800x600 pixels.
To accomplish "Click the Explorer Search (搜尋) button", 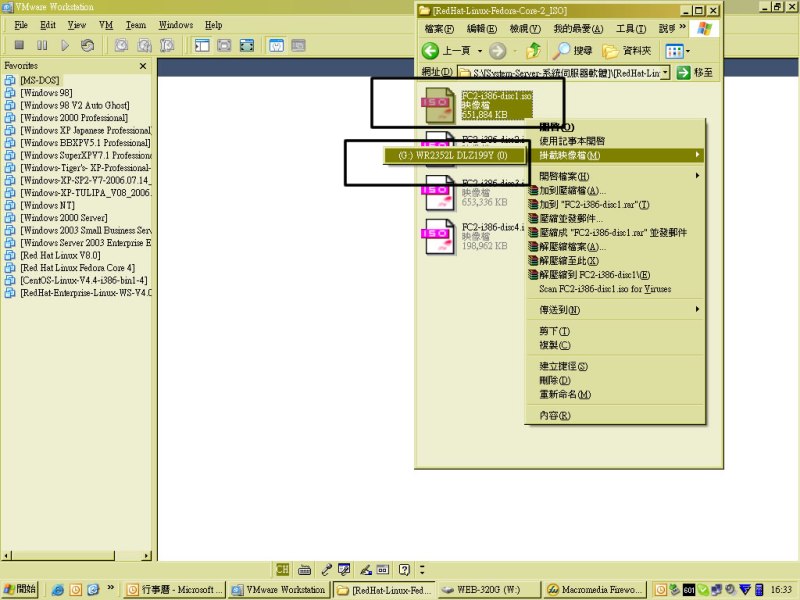I will 572,51.
